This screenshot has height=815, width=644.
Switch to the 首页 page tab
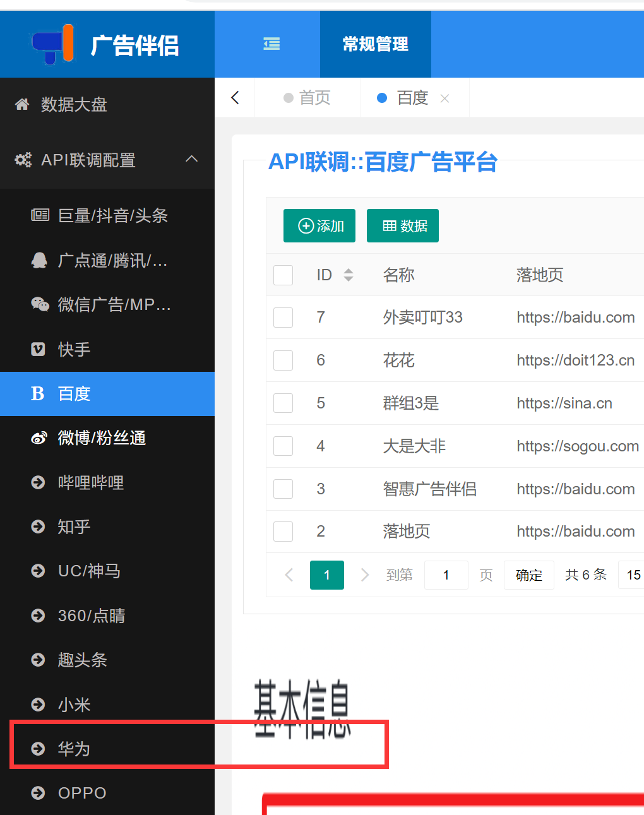pos(307,98)
